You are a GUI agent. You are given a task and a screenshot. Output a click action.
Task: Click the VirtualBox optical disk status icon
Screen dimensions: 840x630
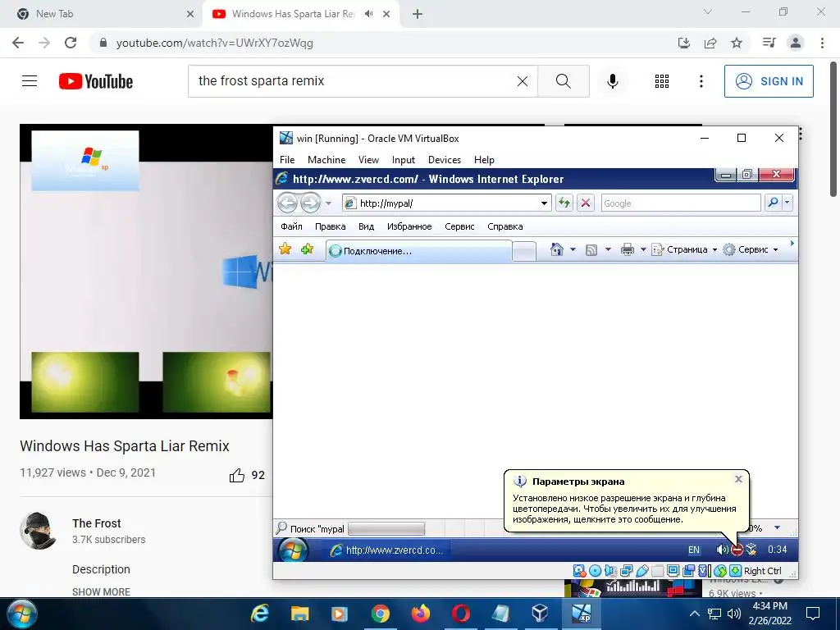(x=595, y=571)
